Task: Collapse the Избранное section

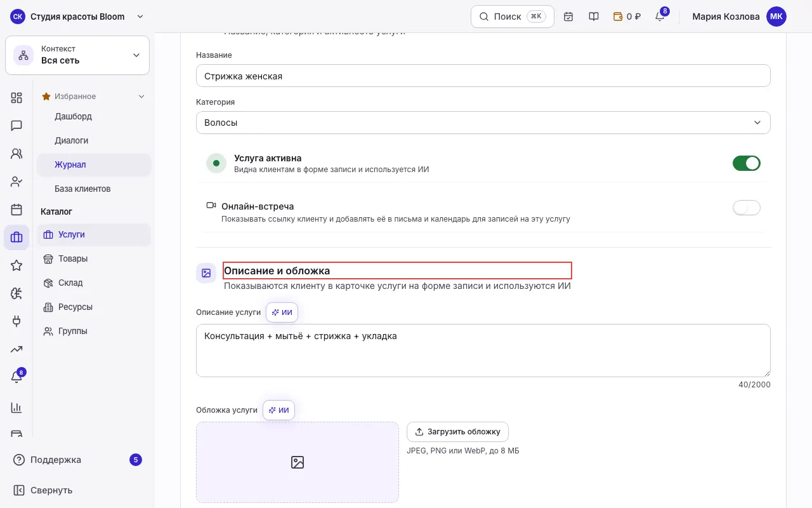Action: point(94,97)
